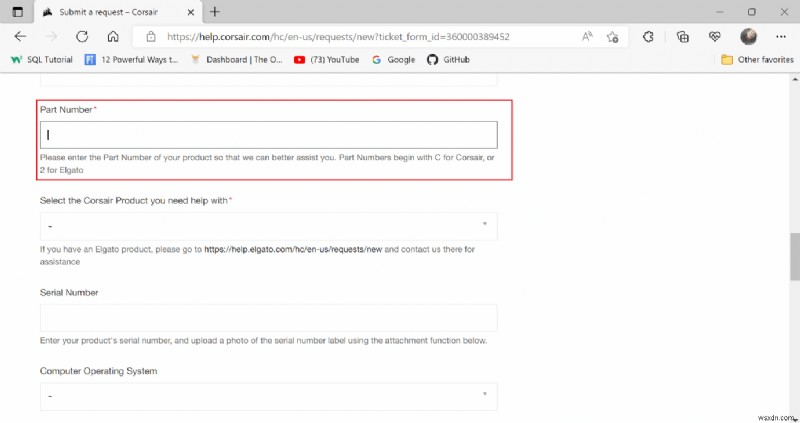
Task: Minimize the browser window
Action: click(719, 12)
